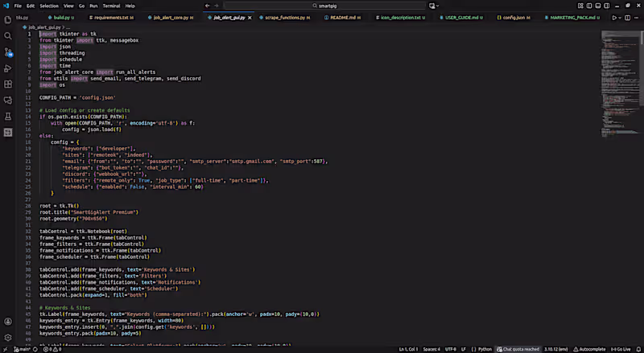Switch to the README.md tab
The image size is (644, 353).
click(x=342, y=18)
